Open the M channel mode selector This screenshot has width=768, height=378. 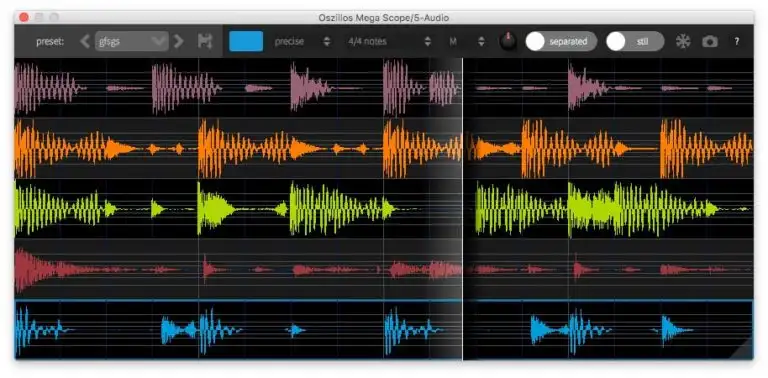click(466, 42)
